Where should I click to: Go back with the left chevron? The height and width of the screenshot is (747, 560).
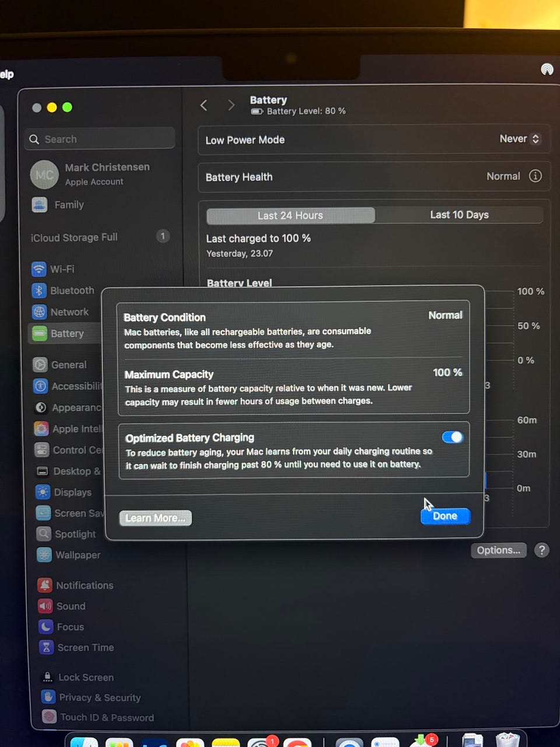point(204,105)
